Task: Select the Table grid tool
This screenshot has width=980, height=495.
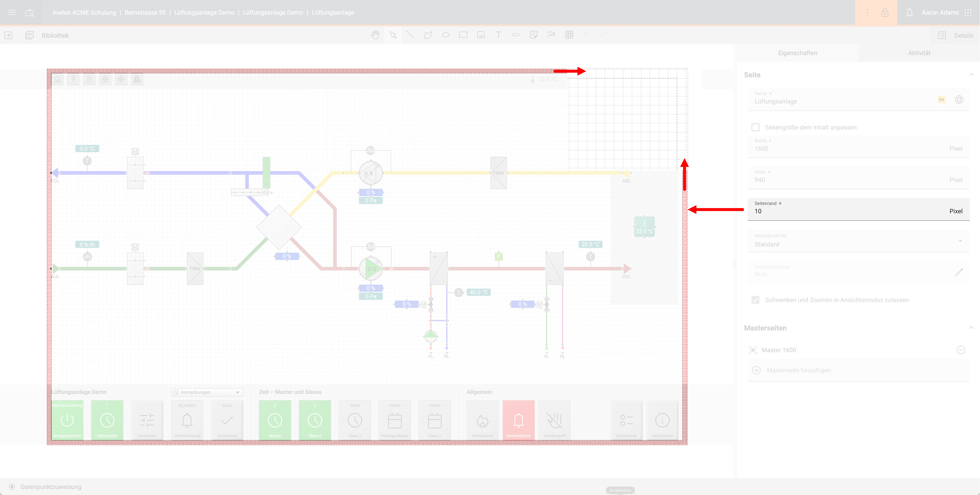Action: click(x=569, y=35)
